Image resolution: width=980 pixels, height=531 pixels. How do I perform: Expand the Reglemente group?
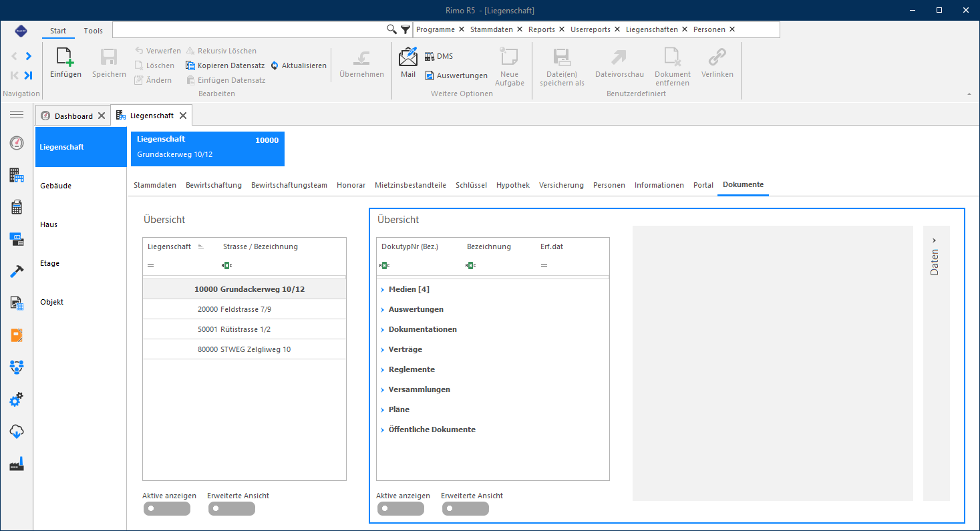tap(383, 369)
